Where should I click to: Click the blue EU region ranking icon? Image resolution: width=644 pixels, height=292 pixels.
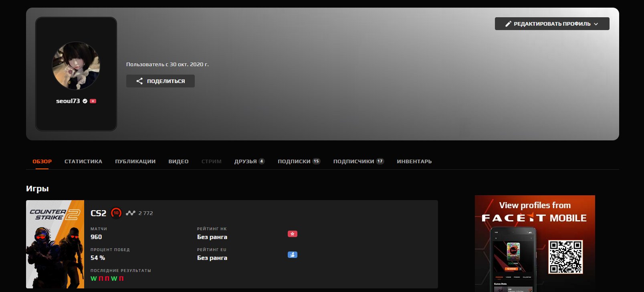(293, 255)
